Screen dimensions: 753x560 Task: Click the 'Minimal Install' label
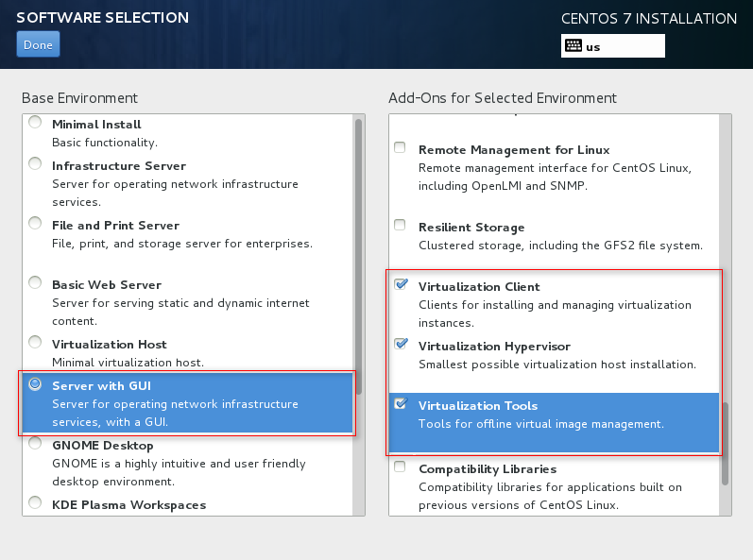pyautogui.click(x=96, y=125)
